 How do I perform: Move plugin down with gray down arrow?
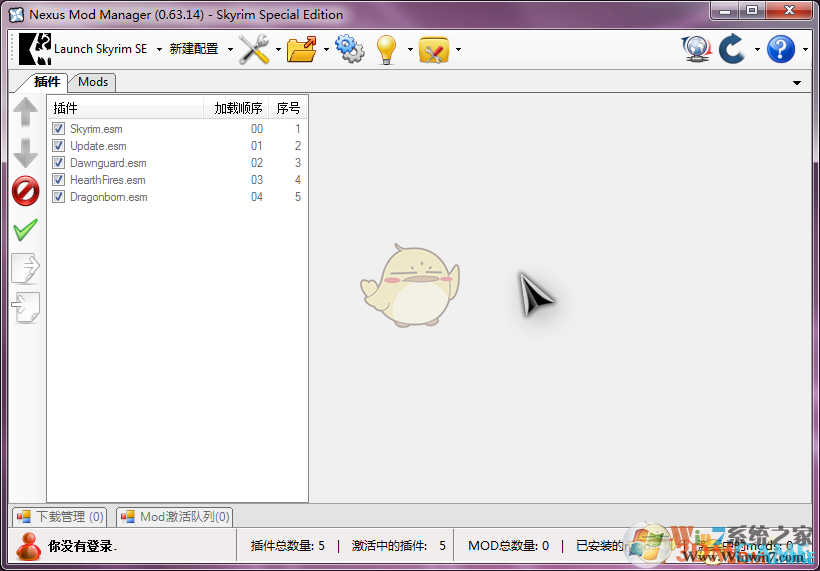26,153
